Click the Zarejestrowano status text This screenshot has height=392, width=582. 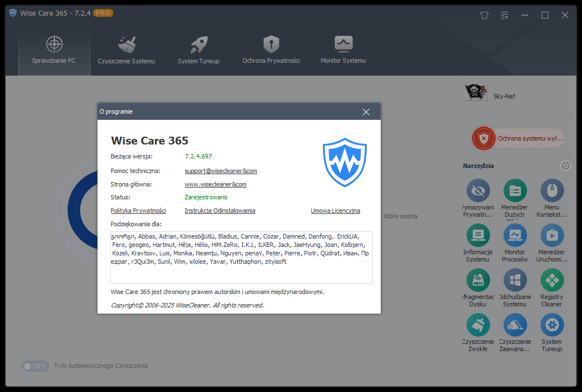[x=206, y=197]
